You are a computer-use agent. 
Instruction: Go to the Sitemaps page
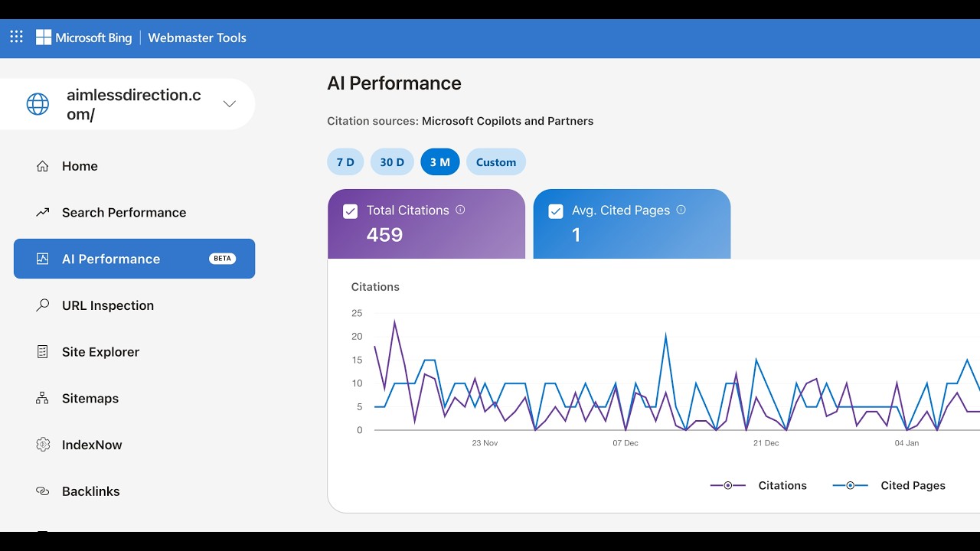[134, 398]
